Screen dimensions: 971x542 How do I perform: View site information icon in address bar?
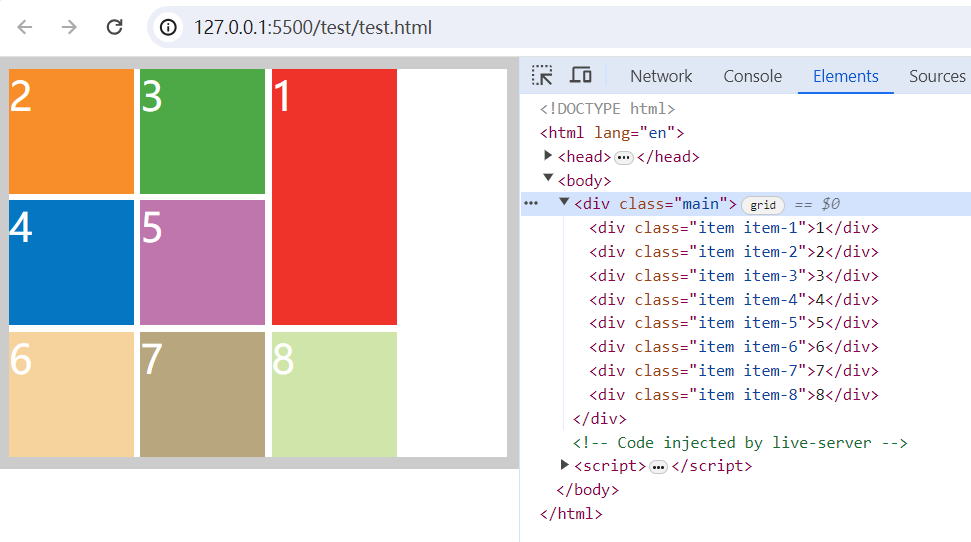(168, 27)
